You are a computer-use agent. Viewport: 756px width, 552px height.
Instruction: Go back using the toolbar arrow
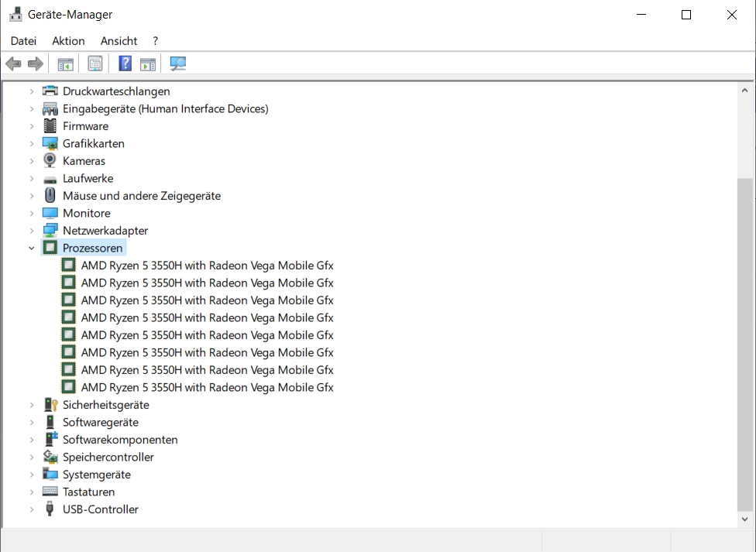pos(13,63)
